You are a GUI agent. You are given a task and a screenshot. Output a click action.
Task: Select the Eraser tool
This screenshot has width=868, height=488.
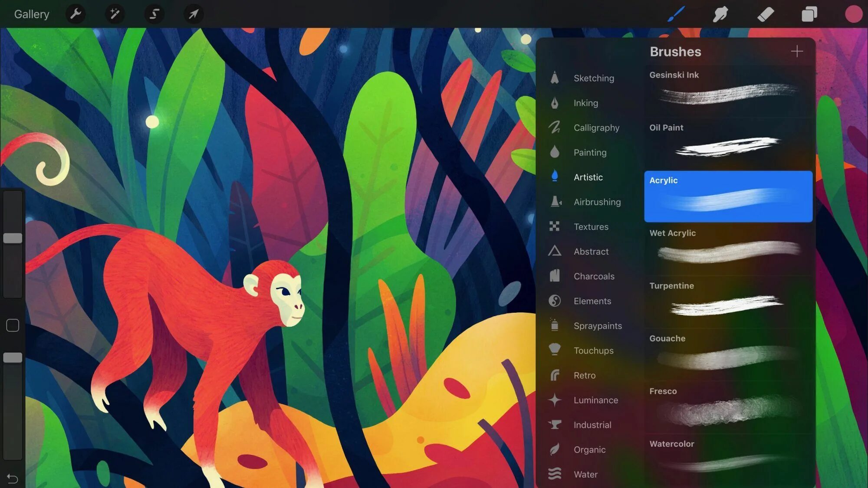(x=765, y=14)
